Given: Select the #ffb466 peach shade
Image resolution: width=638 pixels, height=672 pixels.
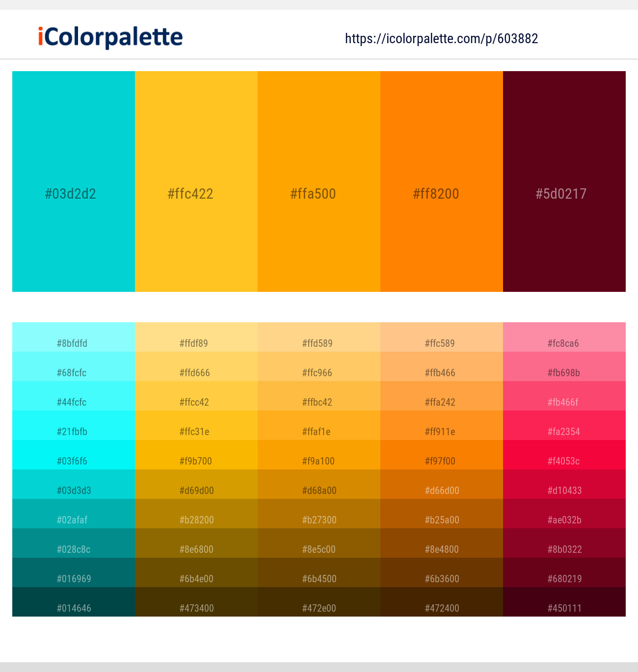Looking at the screenshot, I should (442, 367).
